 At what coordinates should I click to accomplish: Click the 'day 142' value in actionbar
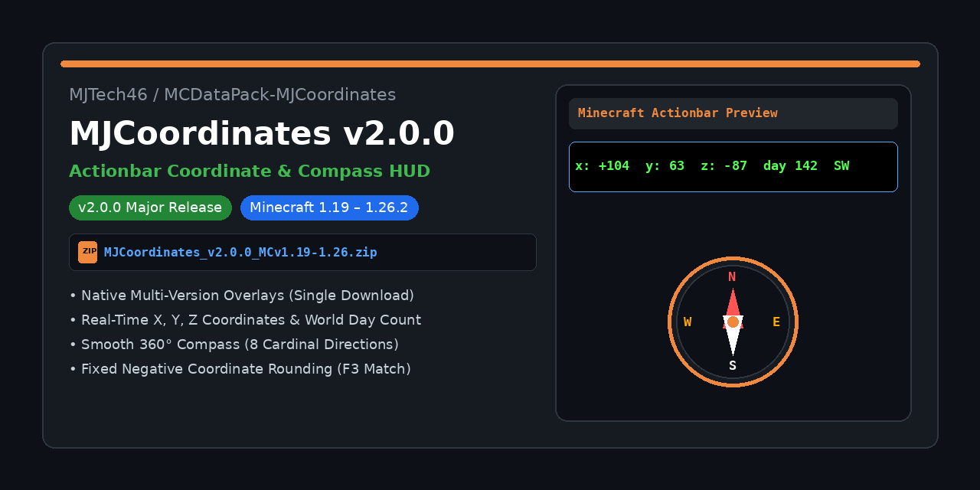point(790,166)
